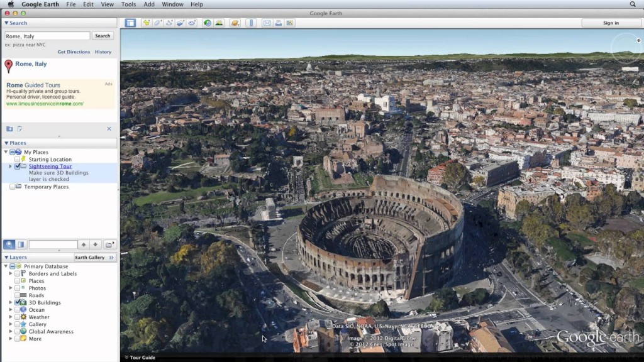Email the current view

point(267,23)
